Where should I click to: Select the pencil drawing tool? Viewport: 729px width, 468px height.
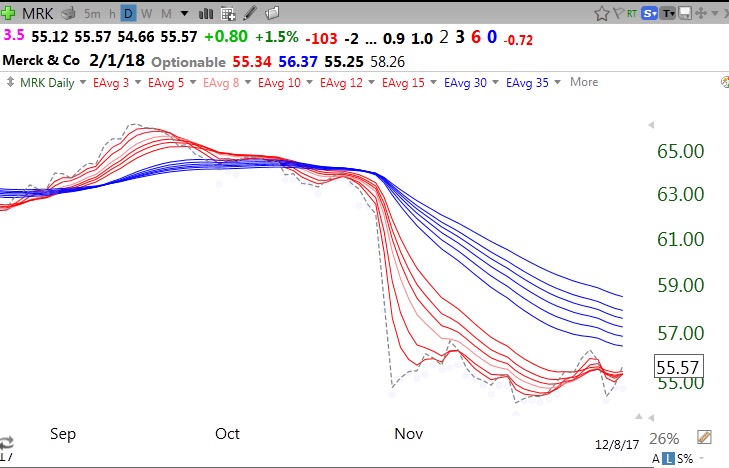[x=250, y=13]
